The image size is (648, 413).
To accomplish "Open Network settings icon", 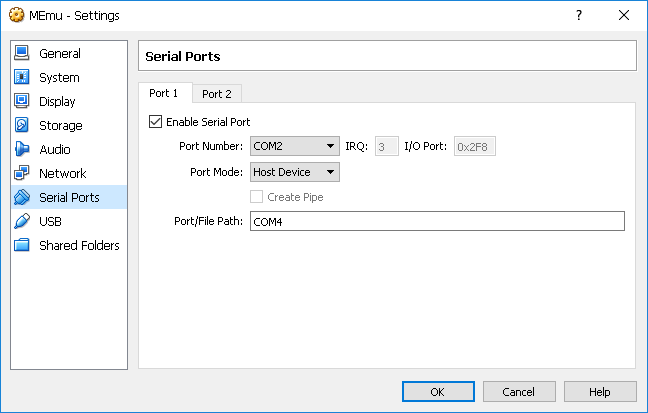I will 22,174.
